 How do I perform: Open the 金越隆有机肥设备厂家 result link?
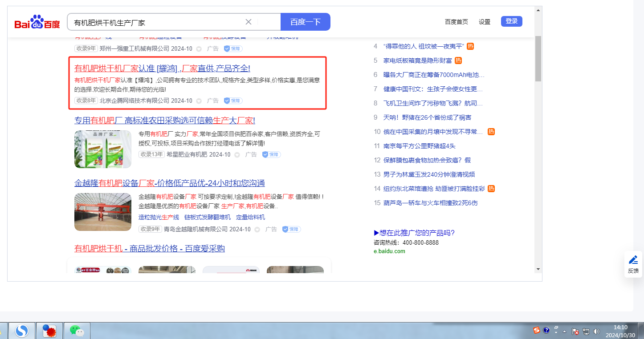pos(169,183)
